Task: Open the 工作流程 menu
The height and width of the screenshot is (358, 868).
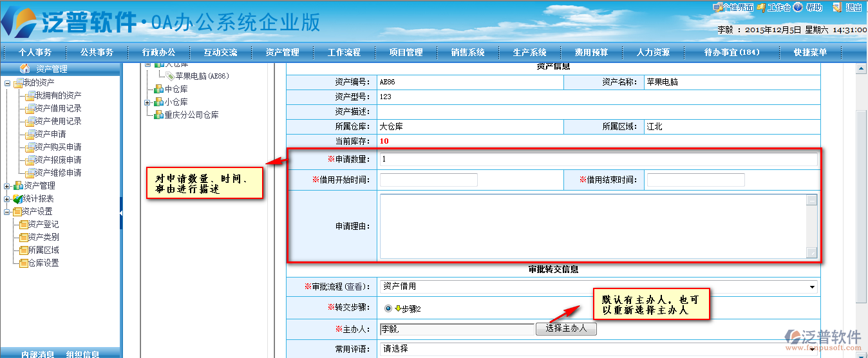Action: (344, 52)
